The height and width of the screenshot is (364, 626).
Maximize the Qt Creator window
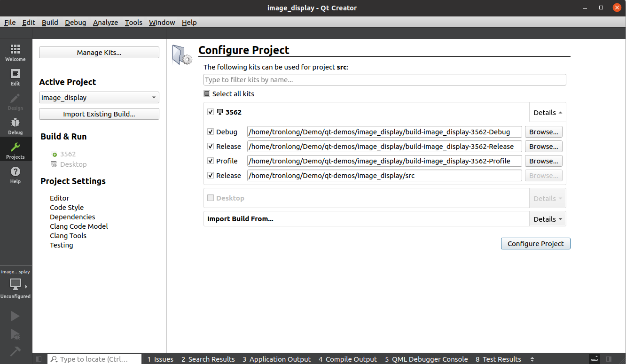[x=601, y=8]
